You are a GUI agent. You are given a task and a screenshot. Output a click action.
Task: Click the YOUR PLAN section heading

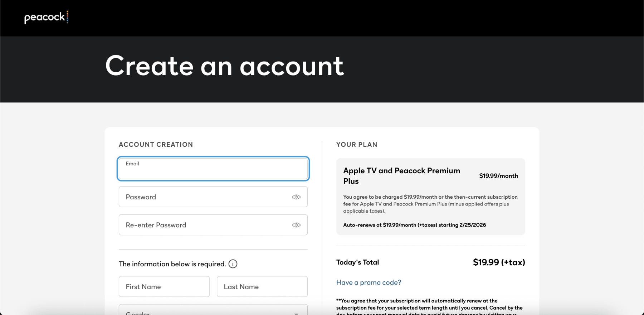coord(357,145)
